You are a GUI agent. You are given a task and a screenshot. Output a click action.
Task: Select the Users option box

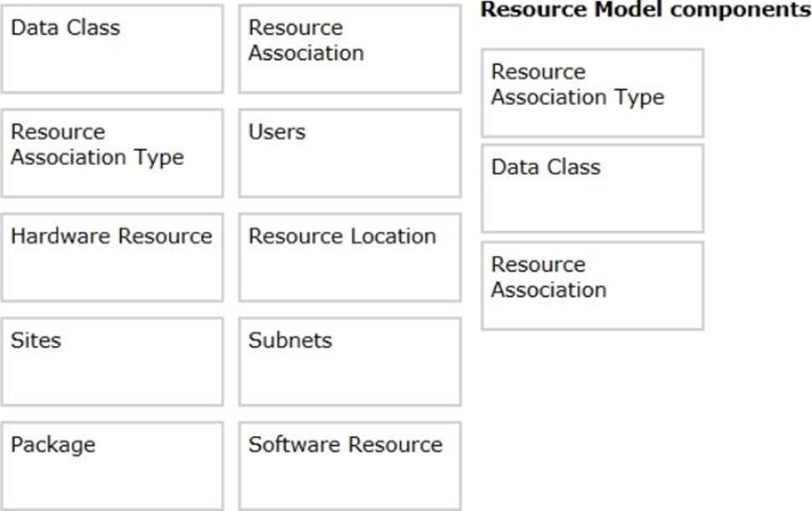click(349, 153)
